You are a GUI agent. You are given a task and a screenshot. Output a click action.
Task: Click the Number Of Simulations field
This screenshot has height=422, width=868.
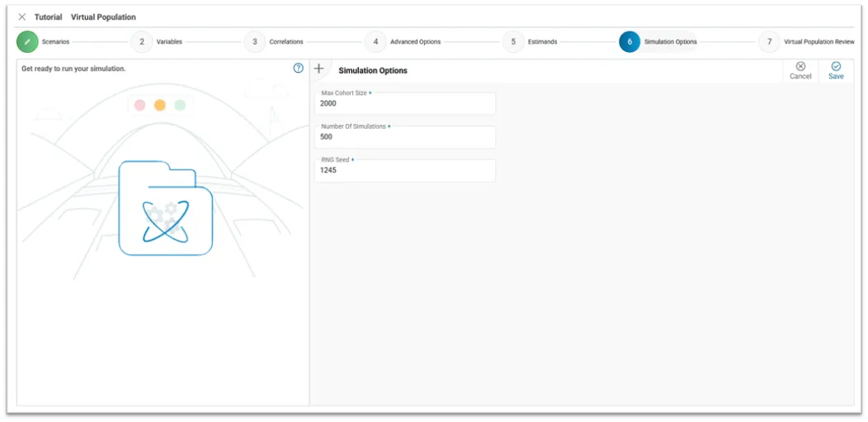[405, 137]
